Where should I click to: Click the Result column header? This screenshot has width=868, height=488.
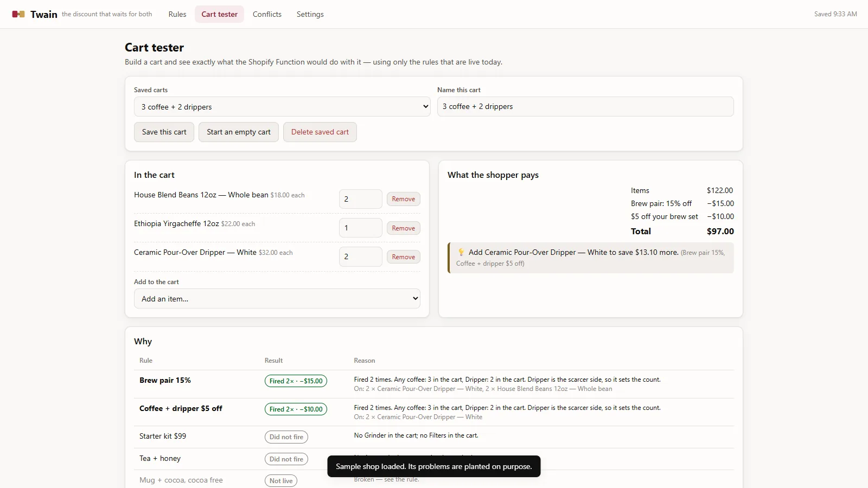[x=273, y=361]
